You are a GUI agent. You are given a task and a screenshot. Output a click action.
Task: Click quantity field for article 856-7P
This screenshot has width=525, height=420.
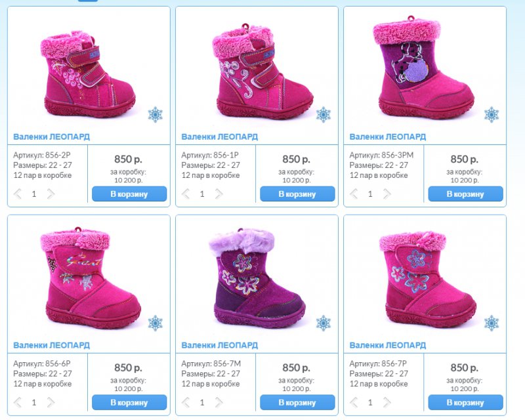click(370, 402)
